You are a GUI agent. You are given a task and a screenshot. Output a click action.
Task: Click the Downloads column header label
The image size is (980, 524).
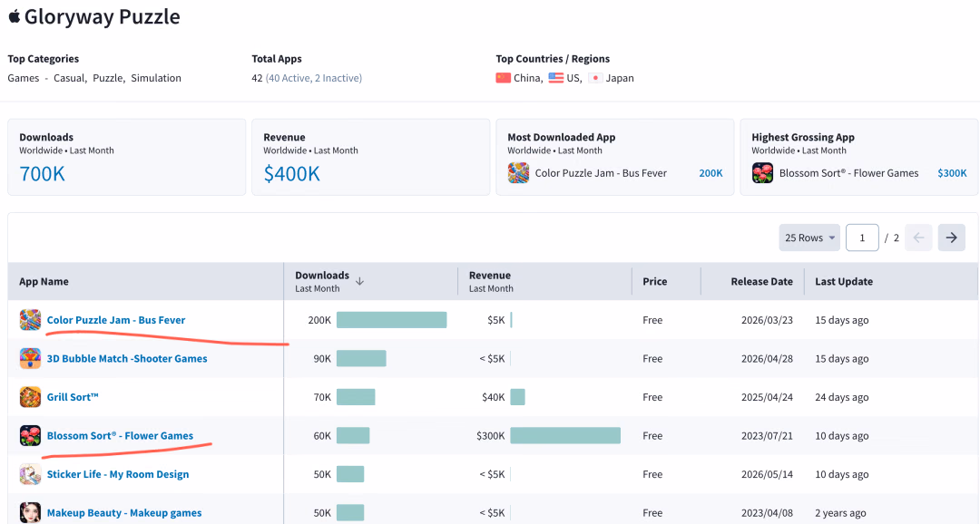(x=322, y=276)
